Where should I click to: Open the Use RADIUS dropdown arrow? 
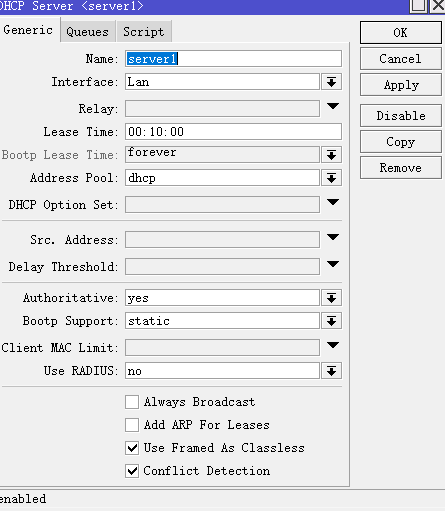coord(331,371)
